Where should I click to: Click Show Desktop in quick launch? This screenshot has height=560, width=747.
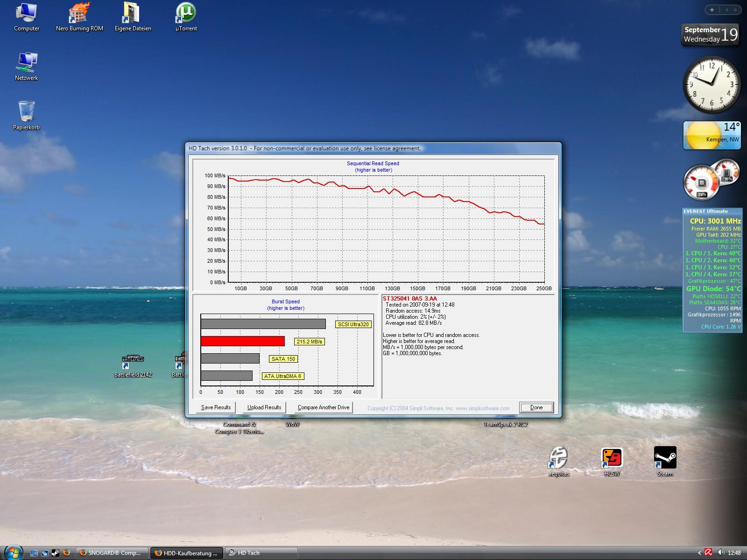coord(34,553)
